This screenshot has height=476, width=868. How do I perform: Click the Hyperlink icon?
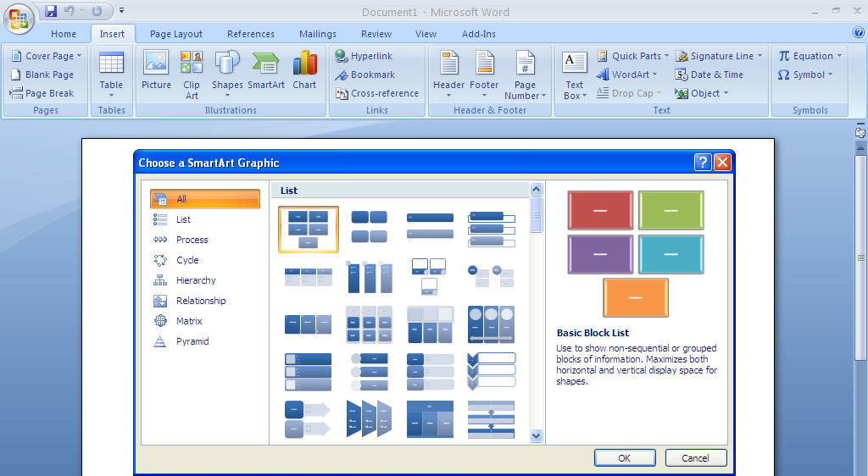point(342,56)
